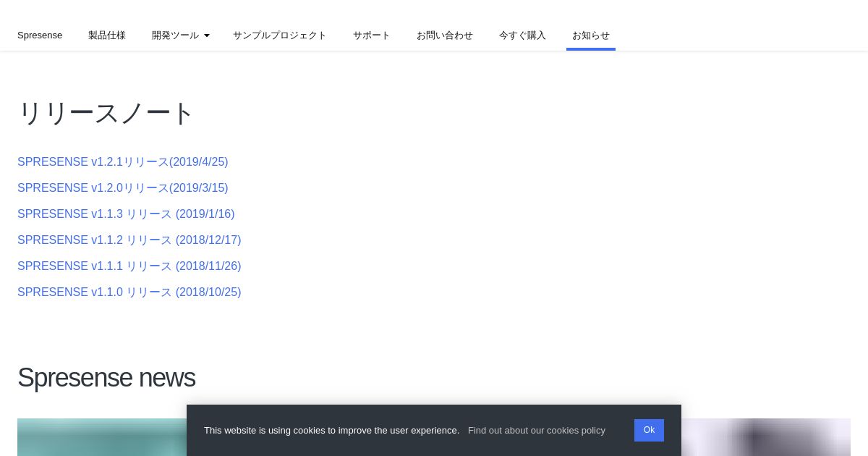Go to お問い合わせ page
This screenshot has width=868, height=456.
[x=445, y=35]
